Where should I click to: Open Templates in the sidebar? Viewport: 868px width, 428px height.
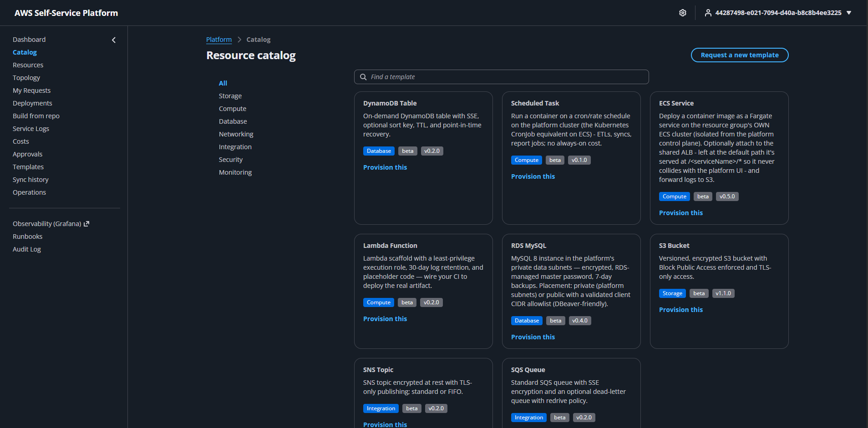click(28, 167)
